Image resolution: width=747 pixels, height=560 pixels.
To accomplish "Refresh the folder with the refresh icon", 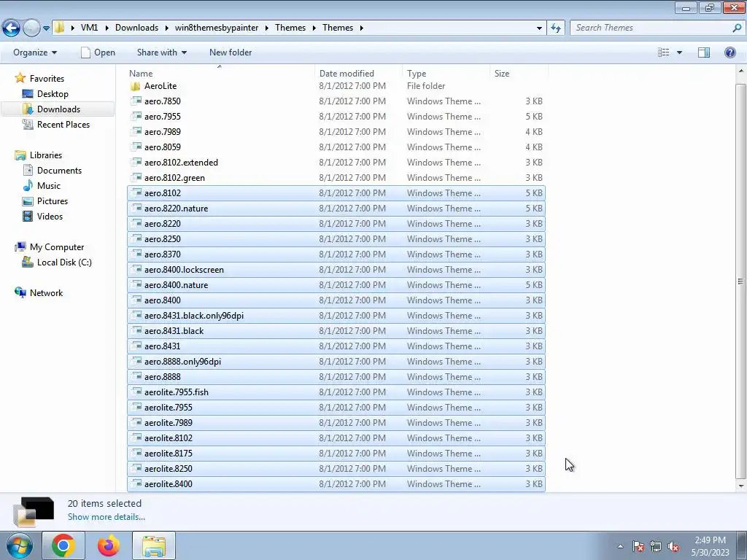I will coord(555,28).
